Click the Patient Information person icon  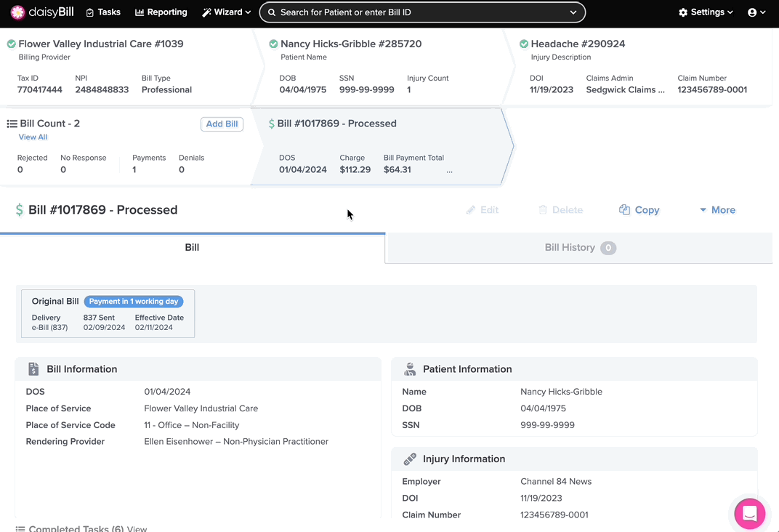point(410,369)
